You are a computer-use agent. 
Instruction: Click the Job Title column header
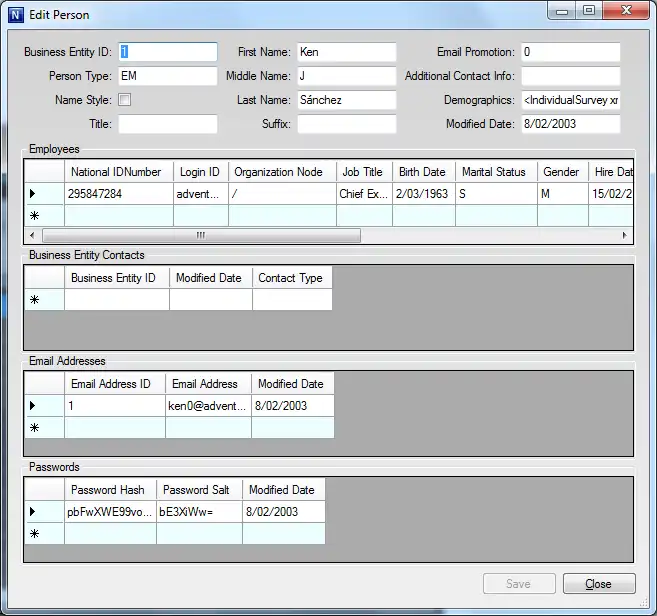(x=364, y=172)
